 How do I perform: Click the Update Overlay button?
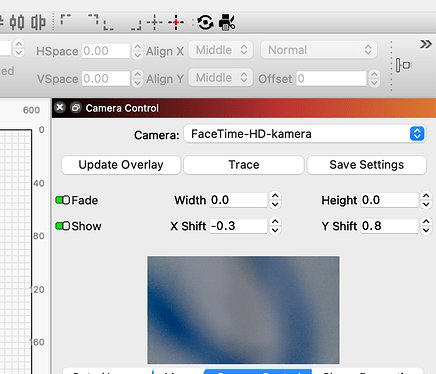pos(121,165)
